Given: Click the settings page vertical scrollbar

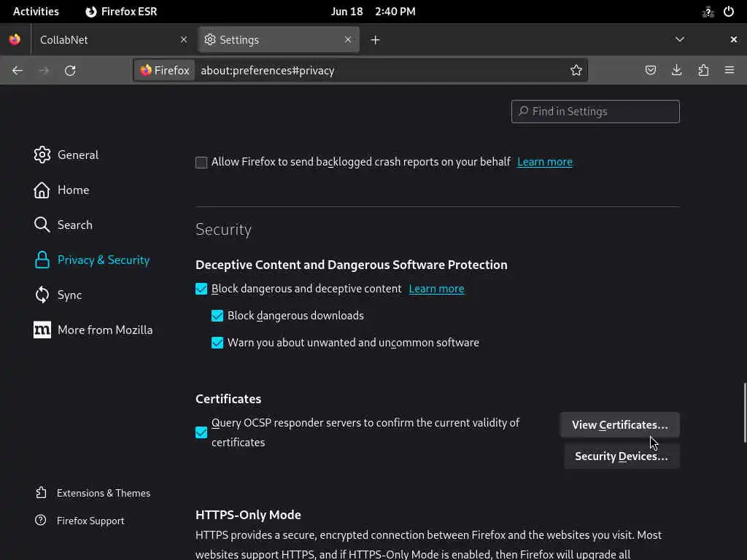Looking at the screenshot, I should (x=744, y=412).
